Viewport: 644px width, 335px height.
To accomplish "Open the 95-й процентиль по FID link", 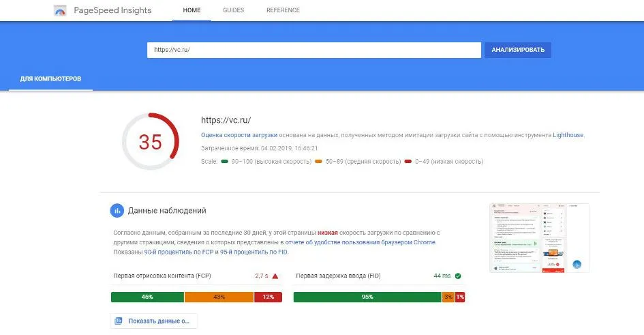I will [x=254, y=252].
